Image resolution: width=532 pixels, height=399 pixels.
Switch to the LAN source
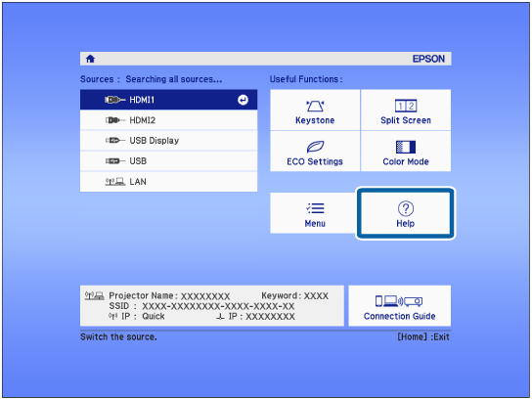click(168, 182)
